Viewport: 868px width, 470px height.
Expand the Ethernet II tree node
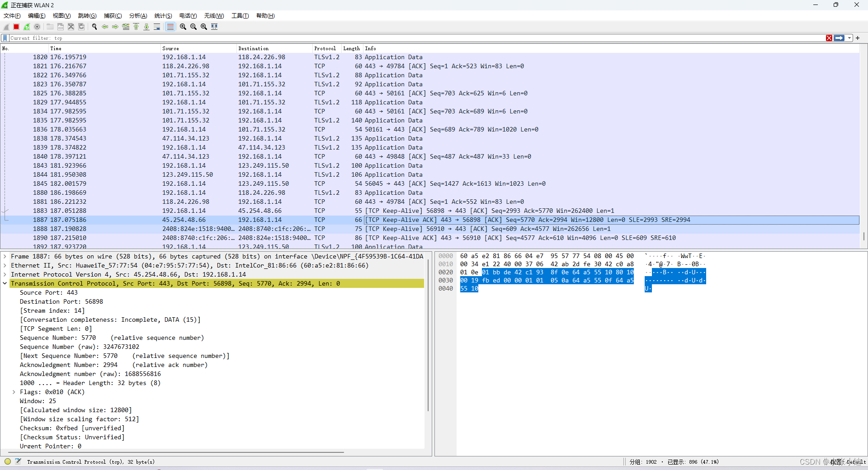pos(5,266)
